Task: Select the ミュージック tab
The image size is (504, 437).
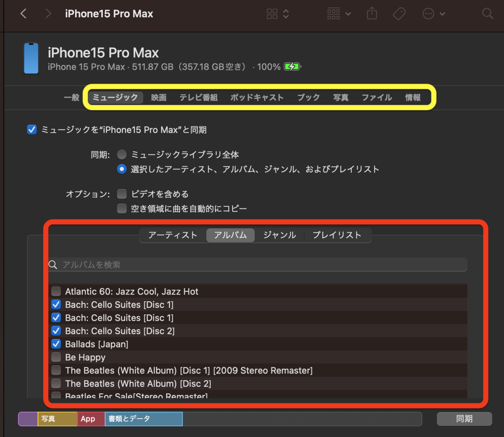Action: point(115,97)
